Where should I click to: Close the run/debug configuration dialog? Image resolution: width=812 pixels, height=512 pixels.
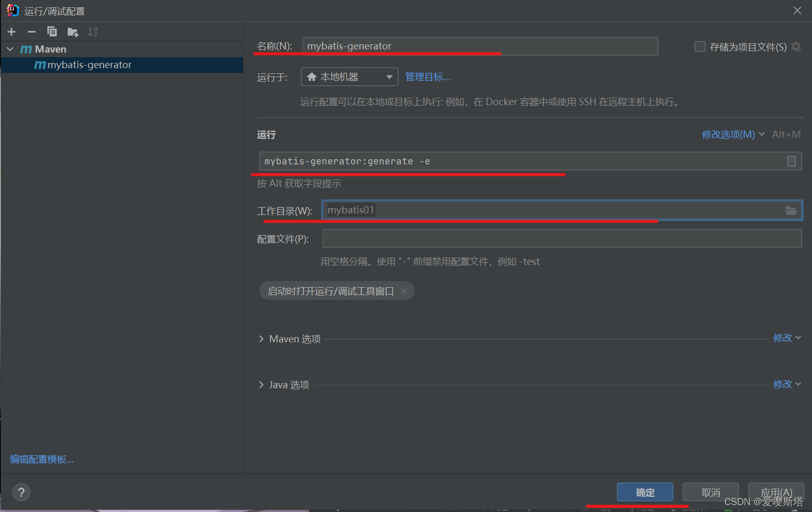pos(797,10)
